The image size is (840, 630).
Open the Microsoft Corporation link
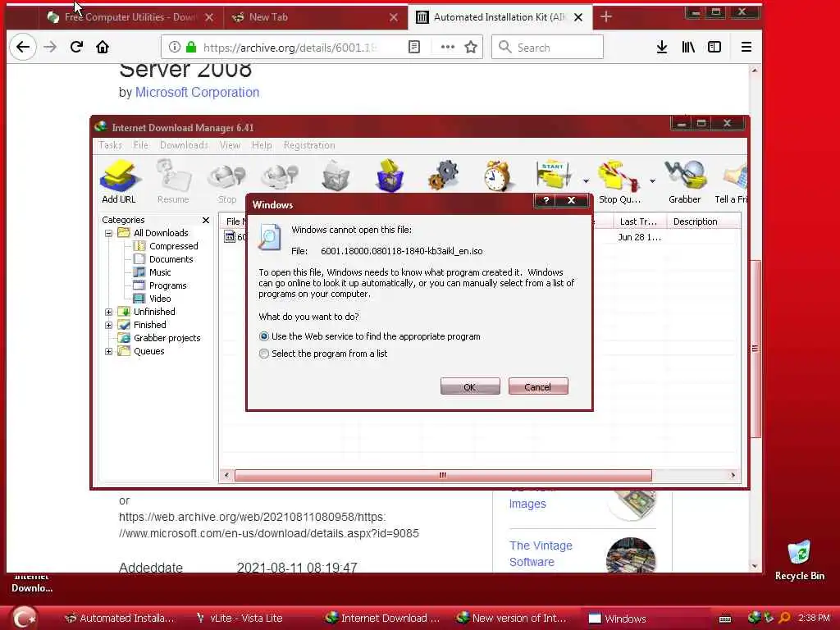197,92
